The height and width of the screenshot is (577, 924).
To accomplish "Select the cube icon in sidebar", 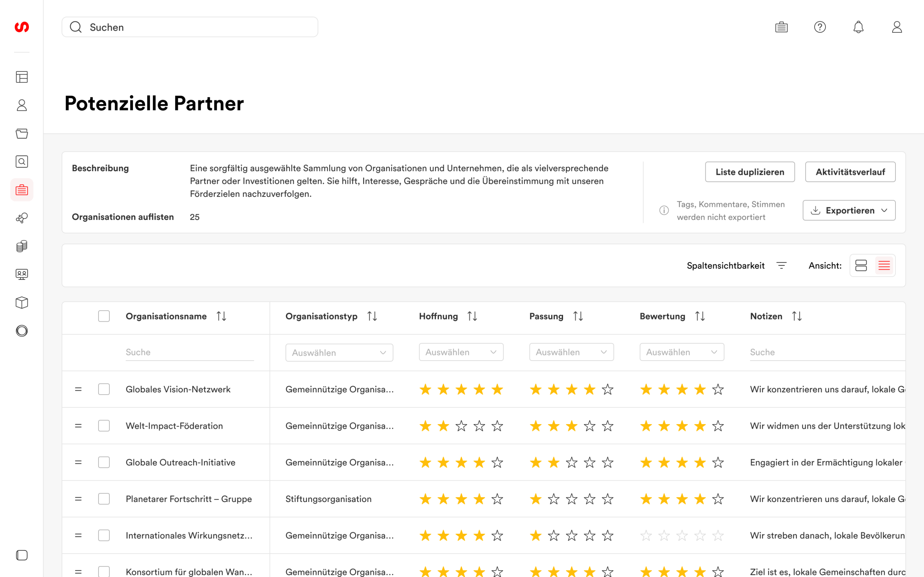I will 22,303.
